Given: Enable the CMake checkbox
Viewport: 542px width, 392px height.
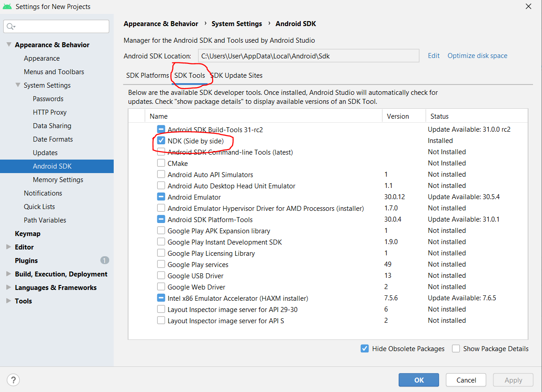Looking at the screenshot, I should pos(161,163).
